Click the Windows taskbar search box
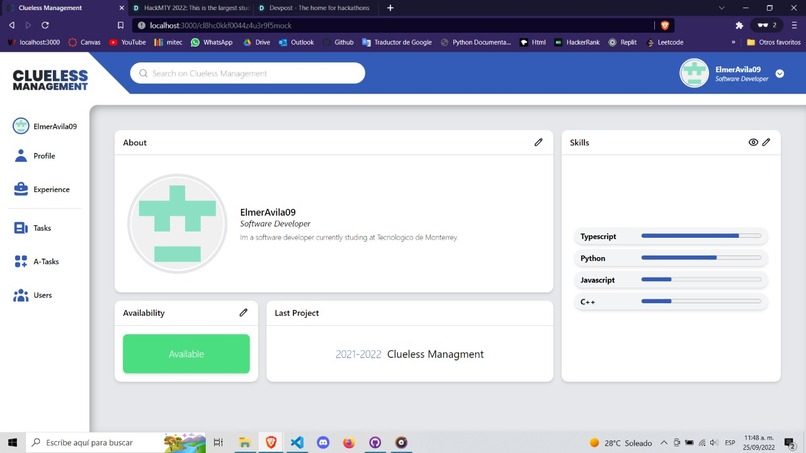This screenshot has height=453, width=806. click(116, 442)
